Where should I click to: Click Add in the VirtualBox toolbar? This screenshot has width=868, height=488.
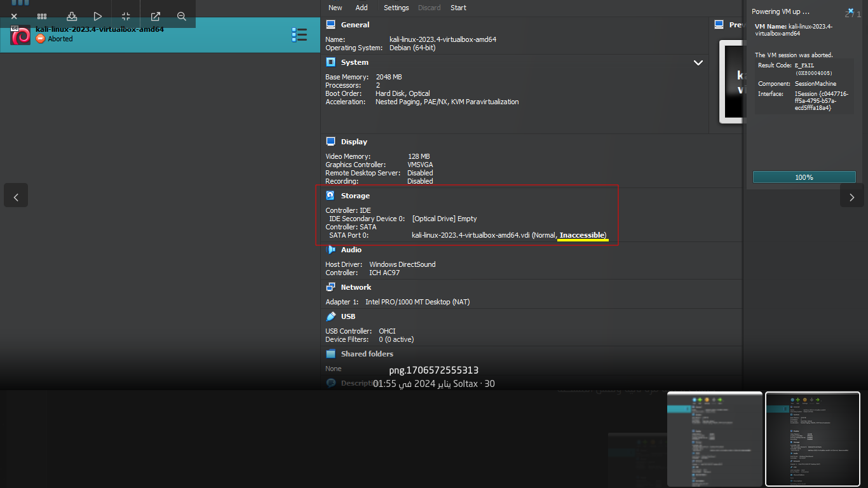click(362, 8)
